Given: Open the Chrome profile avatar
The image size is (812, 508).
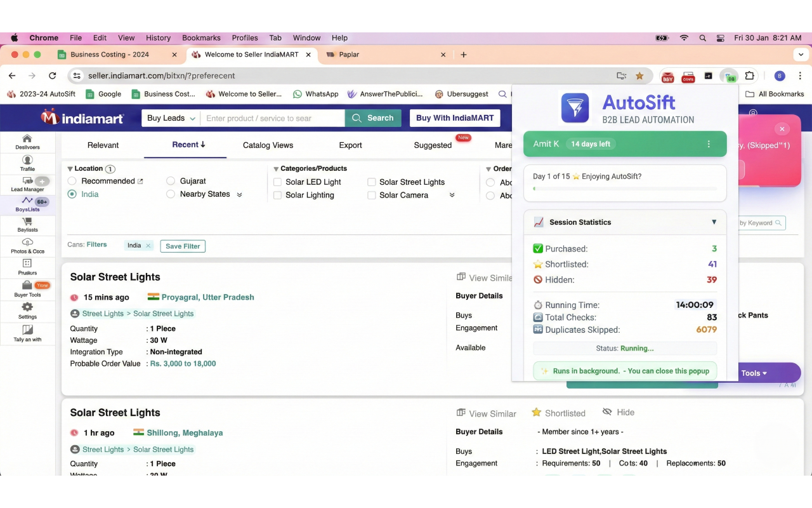Looking at the screenshot, I should [780, 76].
